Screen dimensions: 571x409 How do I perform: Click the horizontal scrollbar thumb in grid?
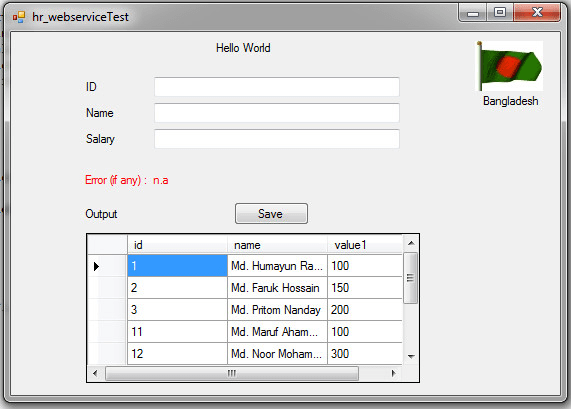232,373
